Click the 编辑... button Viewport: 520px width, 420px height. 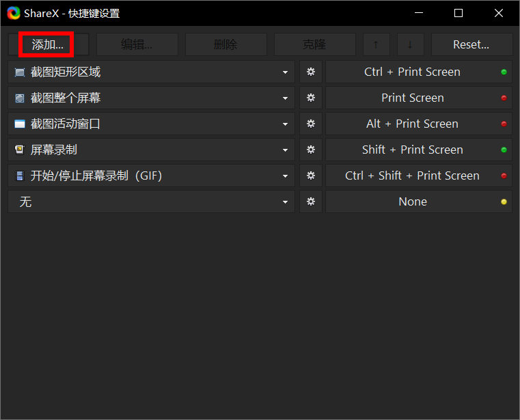coord(137,44)
